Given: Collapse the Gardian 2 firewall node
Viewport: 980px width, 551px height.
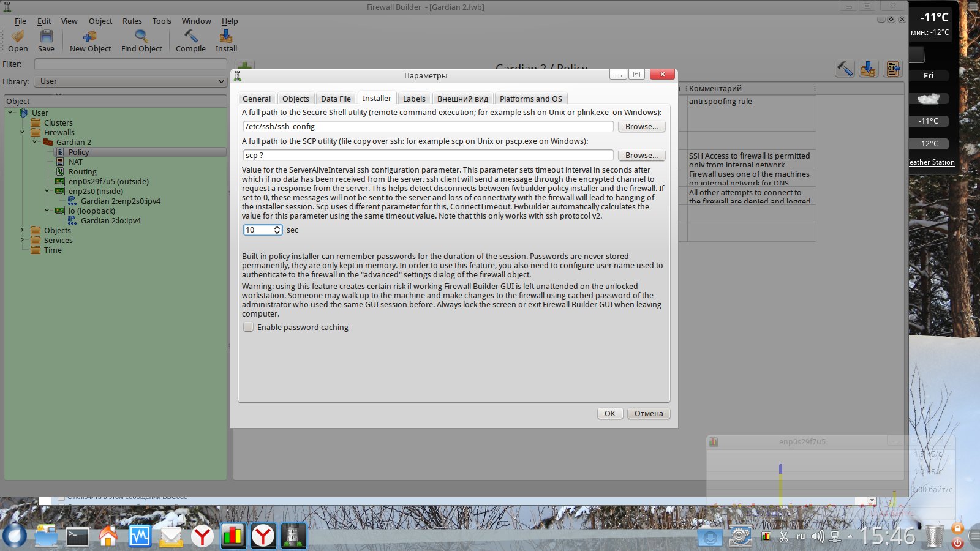Looking at the screenshot, I should pyautogui.click(x=35, y=142).
